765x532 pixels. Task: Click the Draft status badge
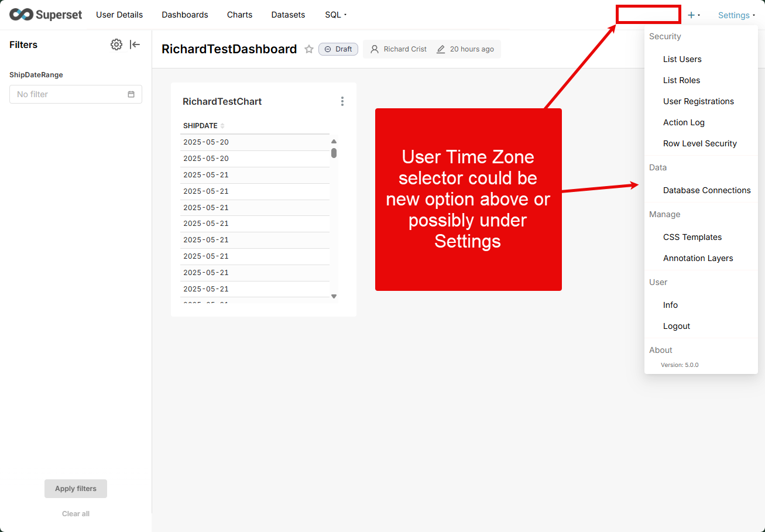[338, 49]
